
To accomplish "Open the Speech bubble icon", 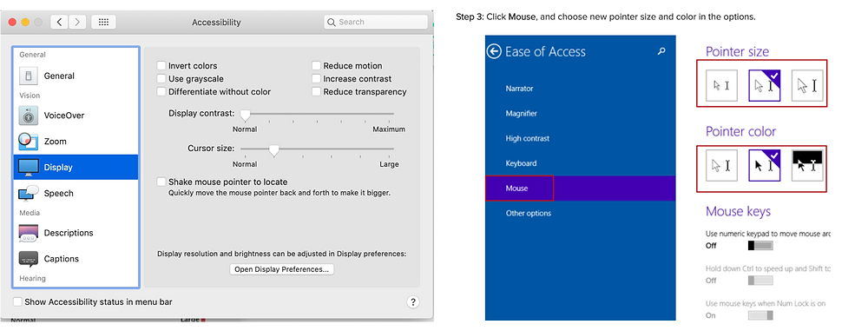I will [x=29, y=193].
